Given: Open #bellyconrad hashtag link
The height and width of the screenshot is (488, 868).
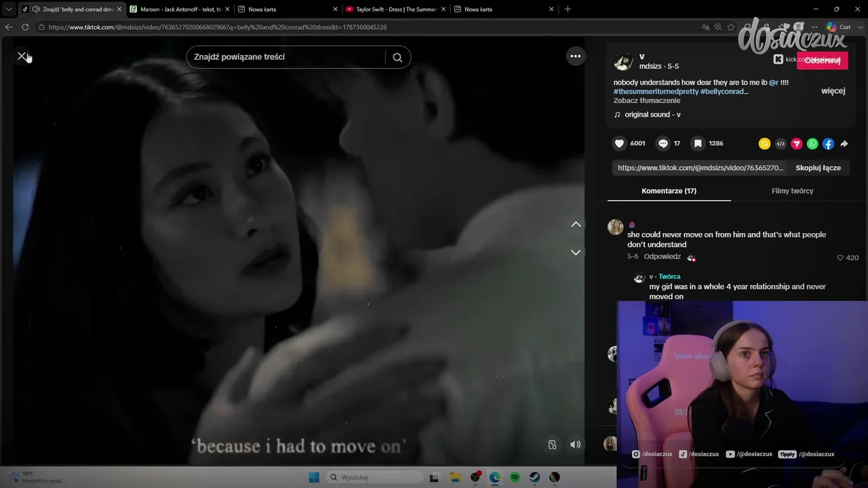Looking at the screenshot, I should [x=724, y=91].
